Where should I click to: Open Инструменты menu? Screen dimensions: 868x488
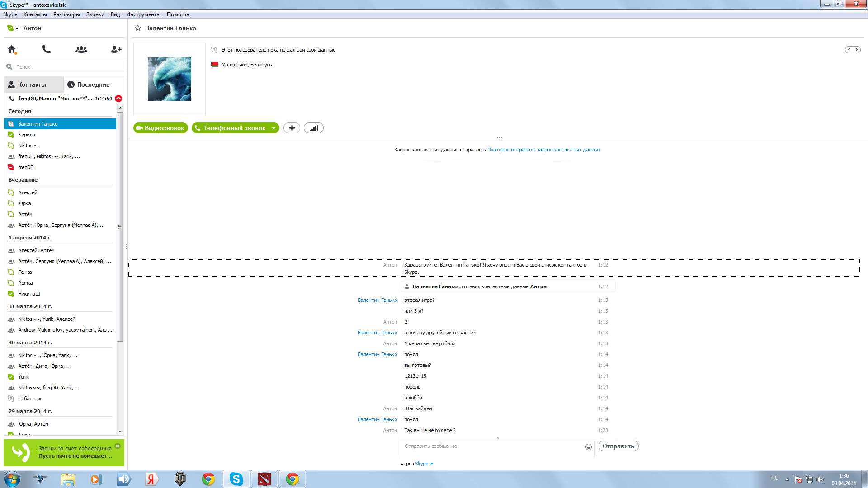(143, 14)
